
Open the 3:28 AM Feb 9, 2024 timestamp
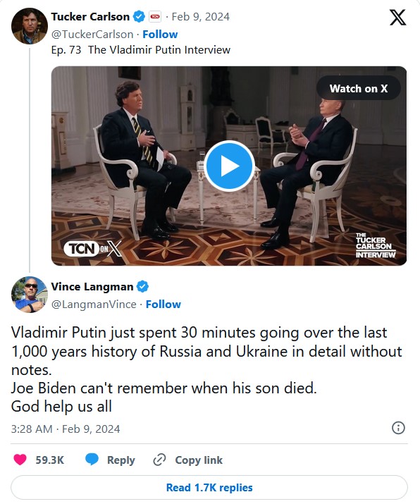[x=66, y=429]
